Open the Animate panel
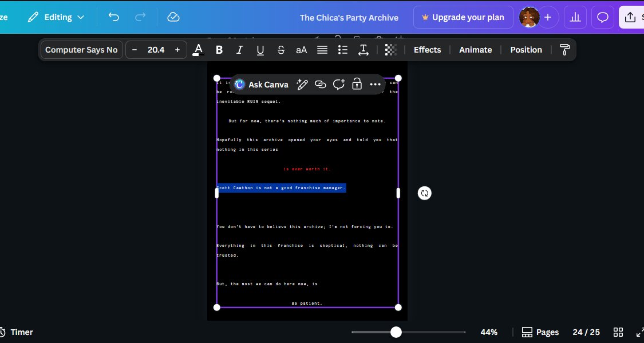Image resolution: width=644 pixels, height=343 pixels. pos(475,50)
